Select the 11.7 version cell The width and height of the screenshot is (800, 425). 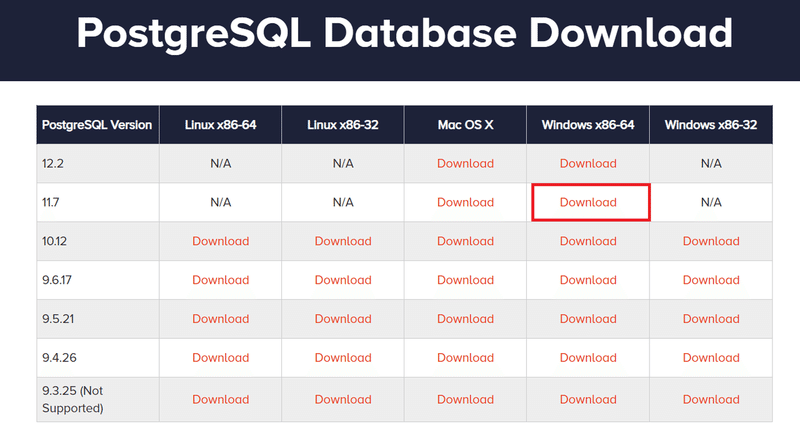[x=97, y=202]
